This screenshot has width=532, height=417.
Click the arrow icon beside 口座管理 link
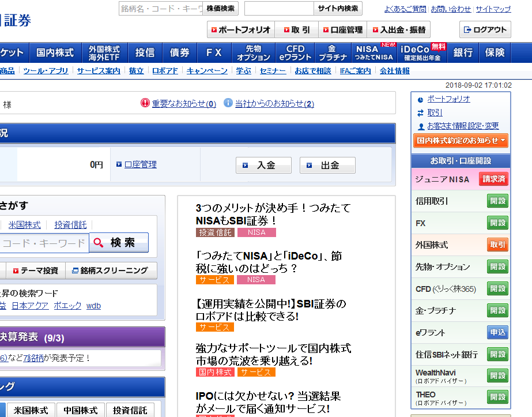(119, 164)
